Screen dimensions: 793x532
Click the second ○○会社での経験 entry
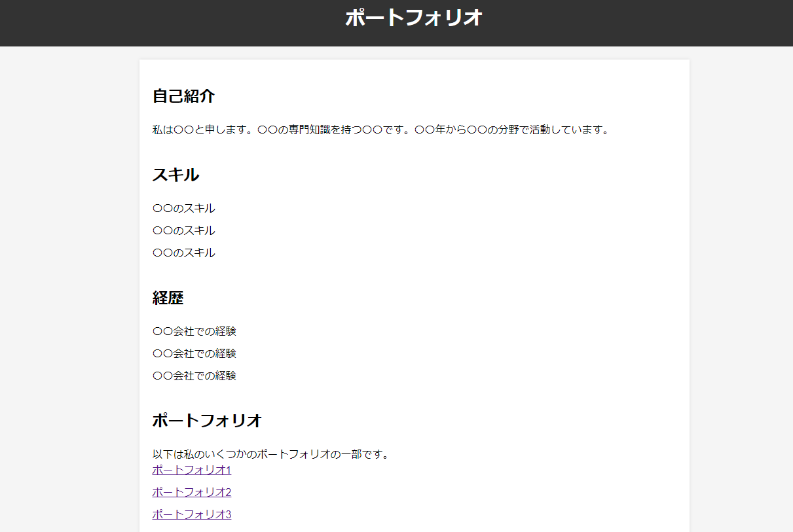[x=194, y=353]
